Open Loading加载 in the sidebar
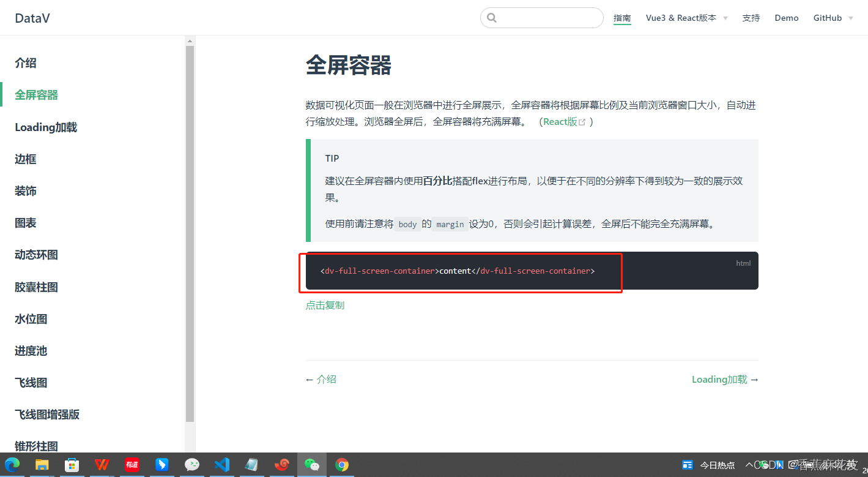The image size is (868, 477). point(46,127)
